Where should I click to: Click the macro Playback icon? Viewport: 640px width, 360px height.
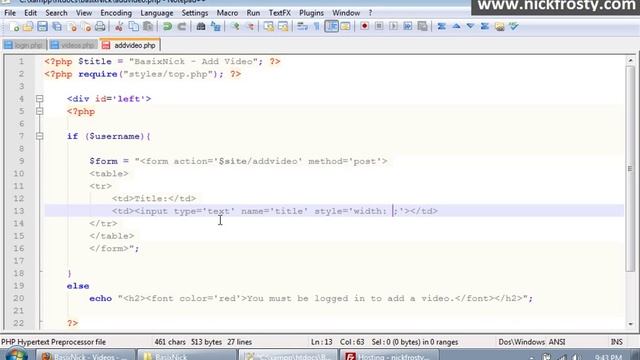pos(393,27)
